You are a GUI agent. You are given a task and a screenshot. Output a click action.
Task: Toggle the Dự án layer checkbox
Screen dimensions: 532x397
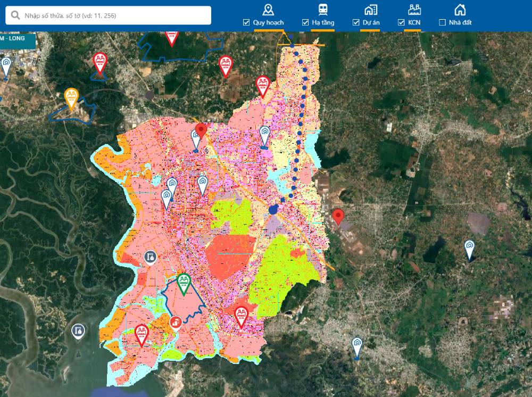click(x=356, y=22)
